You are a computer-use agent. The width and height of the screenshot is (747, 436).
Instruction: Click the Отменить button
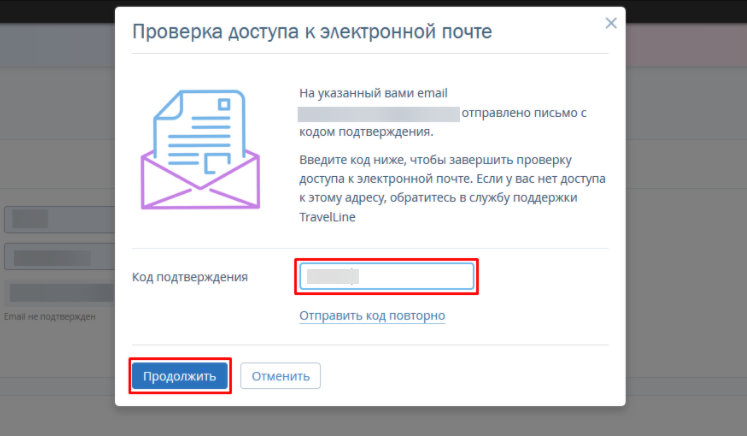tap(280, 376)
